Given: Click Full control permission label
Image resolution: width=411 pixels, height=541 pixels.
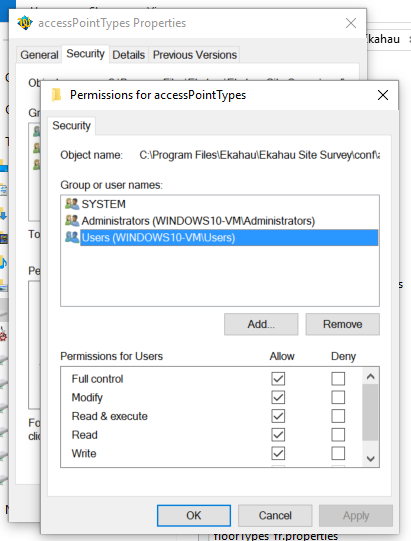Looking at the screenshot, I should coord(97,379).
